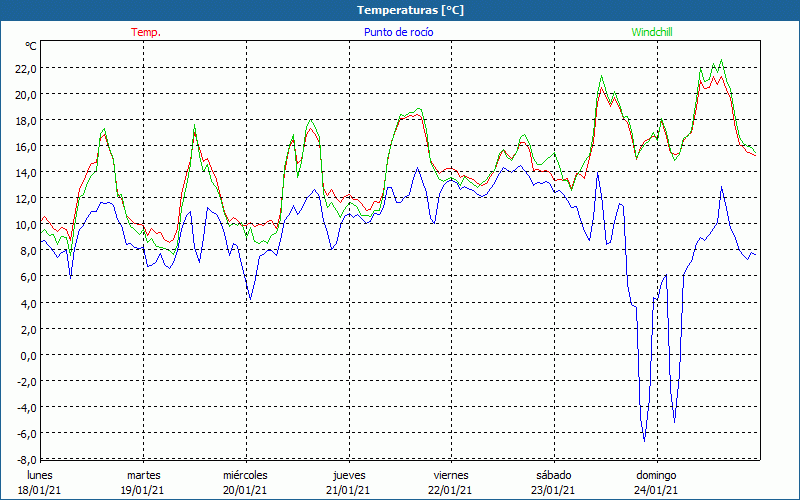Click the '20/01/21' date label
The height and width of the screenshot is (500, 800).
[x=245, y=490]
